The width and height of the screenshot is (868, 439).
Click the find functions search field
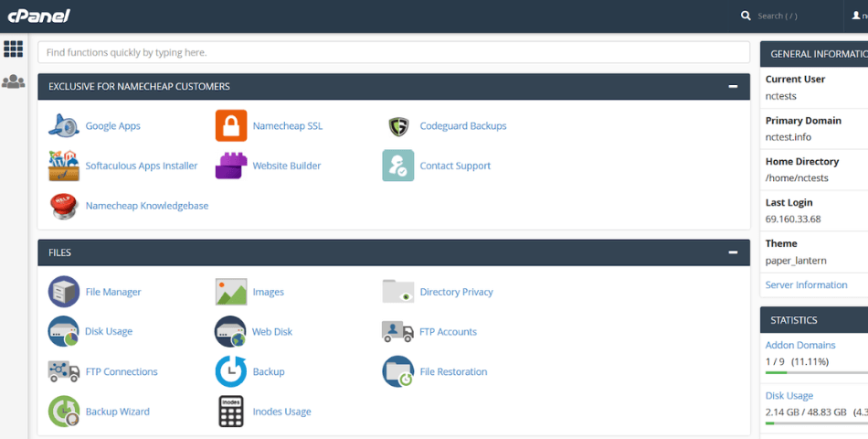coord(393,52)
